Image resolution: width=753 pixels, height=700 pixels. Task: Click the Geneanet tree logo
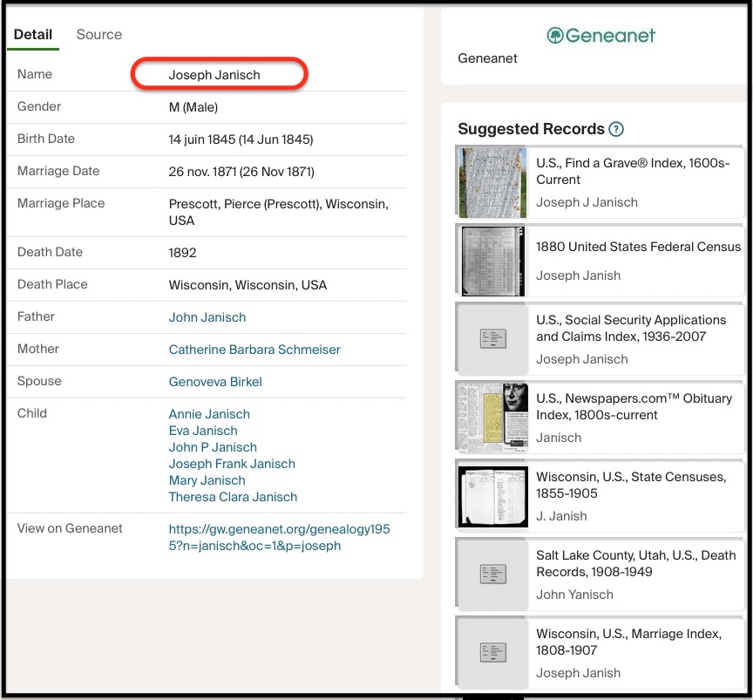coord(600,35)
